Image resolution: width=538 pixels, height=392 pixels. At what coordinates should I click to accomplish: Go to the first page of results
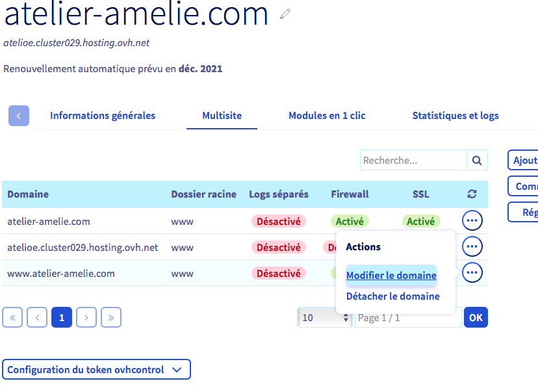[x=12, y=317]
